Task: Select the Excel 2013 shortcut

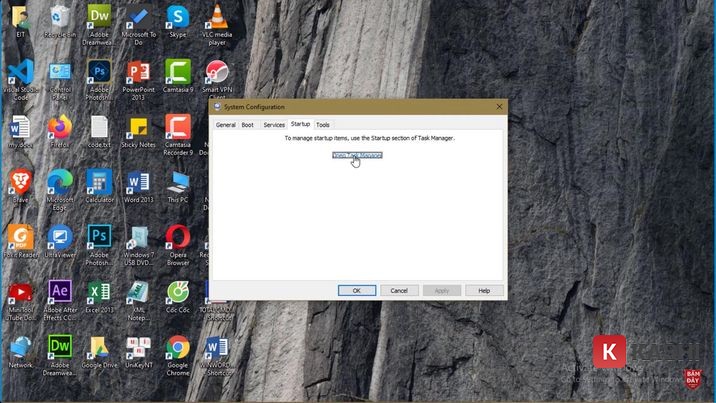Action: [99, 297]
